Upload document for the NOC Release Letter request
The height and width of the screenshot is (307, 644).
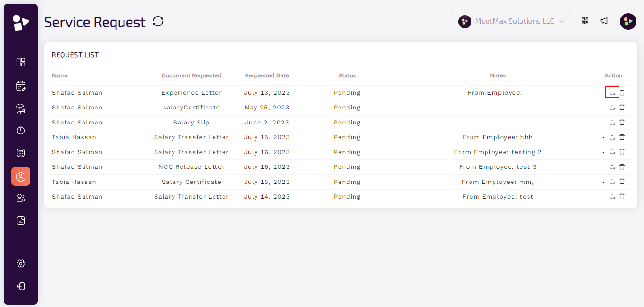[x=612, y=167]
